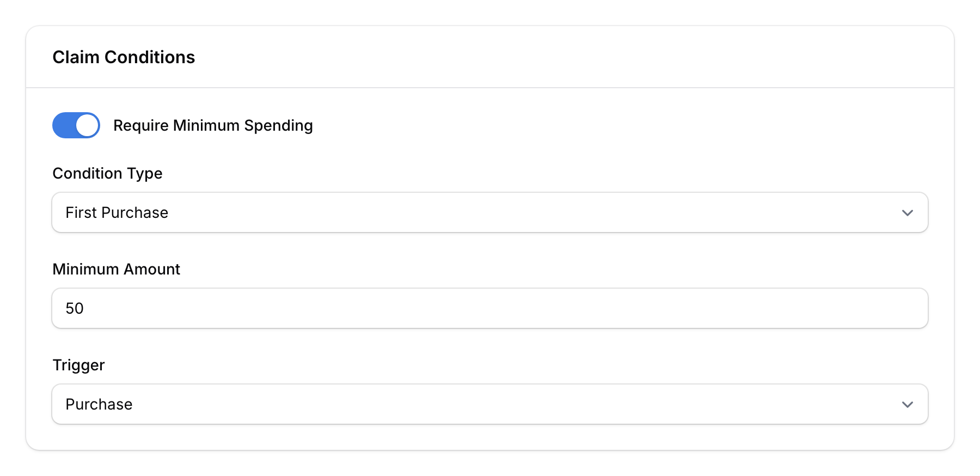Click the Condition Type chevron arrow
The width and height of the screenshot is (980, 476).
click(907, 212)
